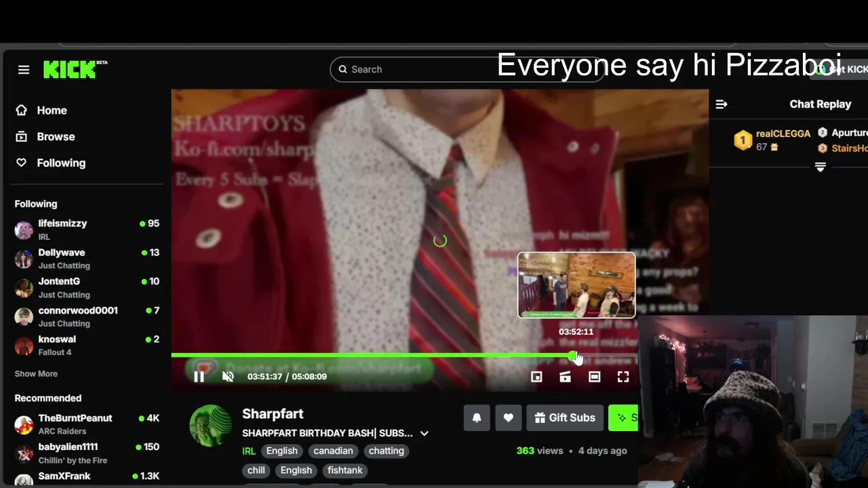
Task: Toggle picture-in-picture mini player icon
Action: click(x=536, y=377)
